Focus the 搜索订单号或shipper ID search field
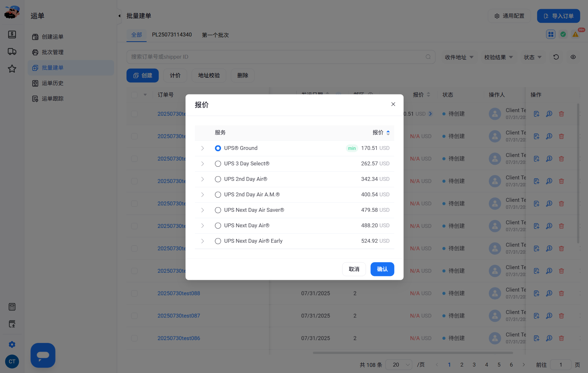Viewport: 588px width, 373px height. click(x=281, y=57)
